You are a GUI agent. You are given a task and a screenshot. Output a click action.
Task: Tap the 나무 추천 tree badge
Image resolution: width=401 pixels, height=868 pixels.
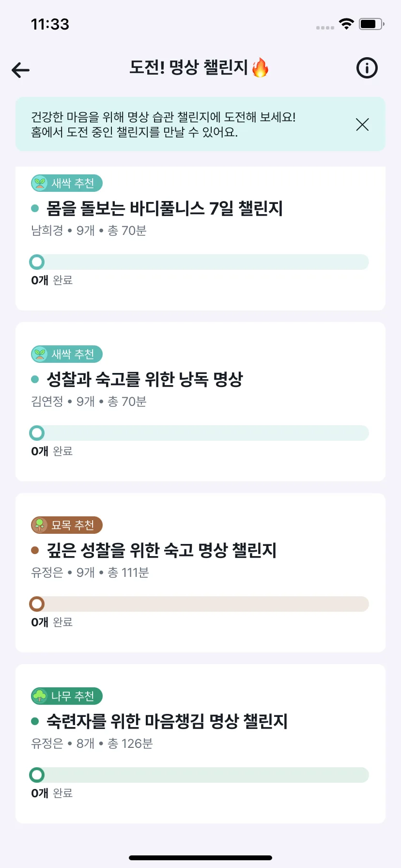67,696
